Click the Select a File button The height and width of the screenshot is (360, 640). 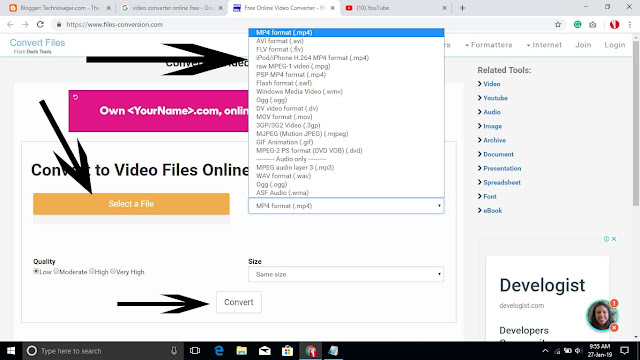131,204
